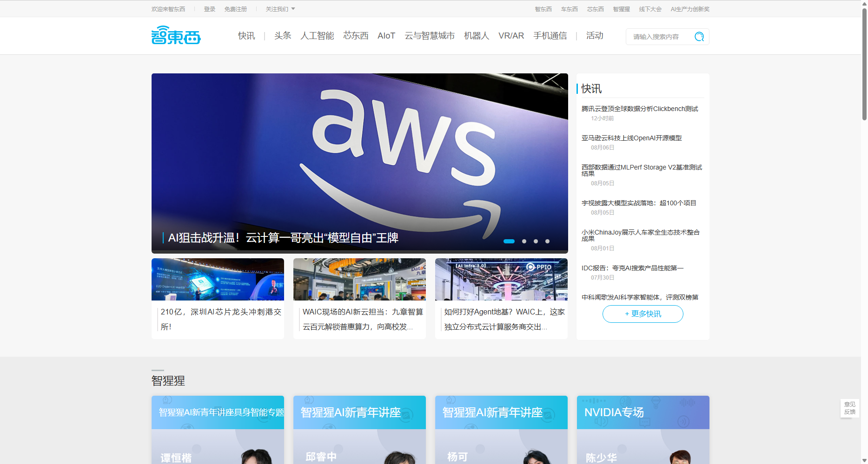Open the VR/AR navigation item

[x=511, y=36]
